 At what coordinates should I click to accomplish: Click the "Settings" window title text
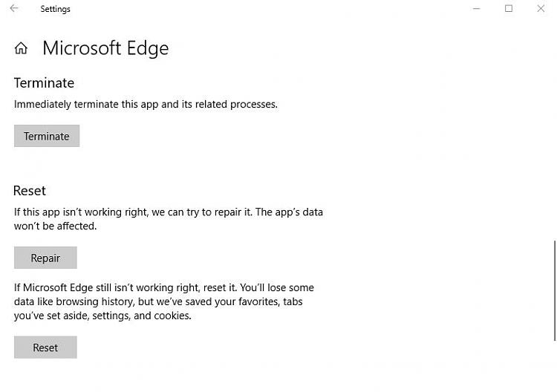click(x=56, y=10)
